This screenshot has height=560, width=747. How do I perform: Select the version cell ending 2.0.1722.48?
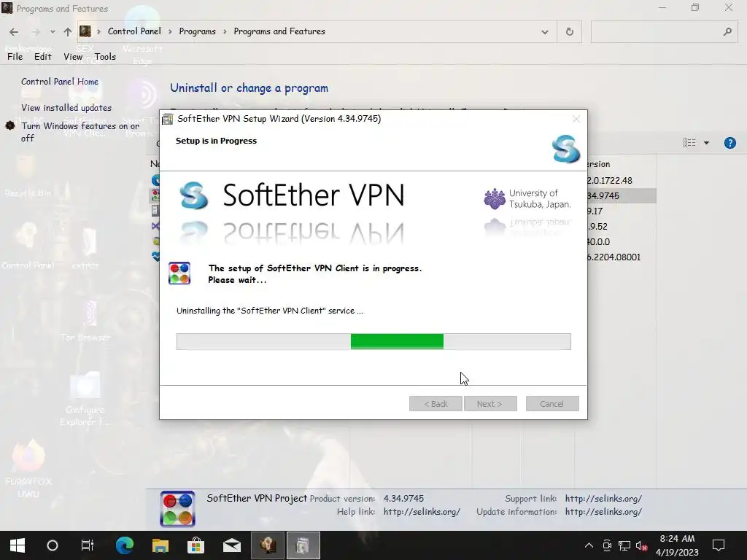click(x=611, y=181)
